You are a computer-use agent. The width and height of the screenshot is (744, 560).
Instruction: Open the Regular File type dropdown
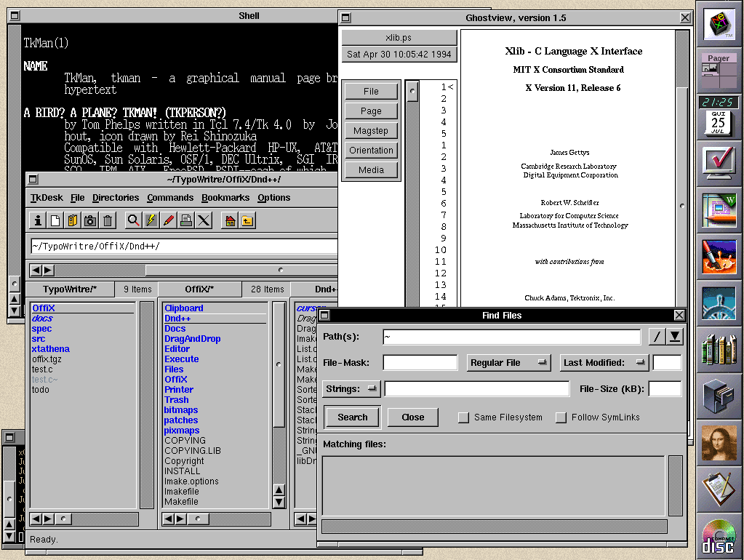[x=508, y=363]
